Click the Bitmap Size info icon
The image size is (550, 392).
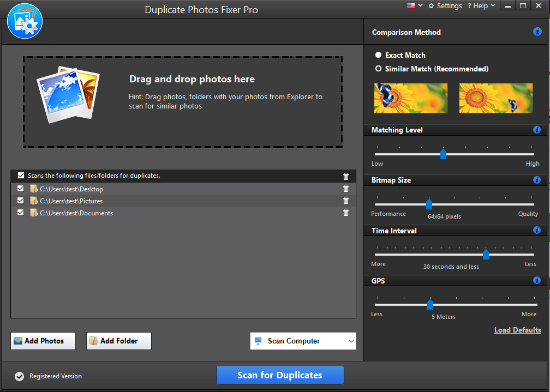[536, 180]
